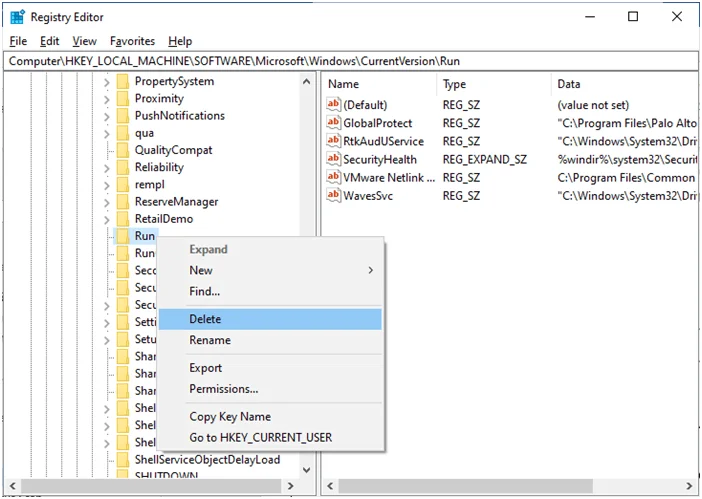Open the File menu
Screen dimensions: 702x499
click(18, 41)
